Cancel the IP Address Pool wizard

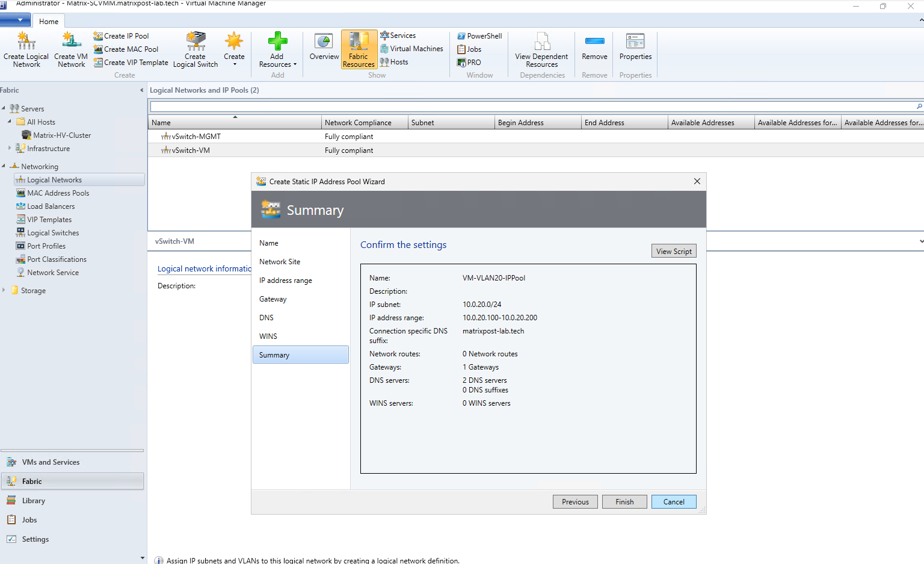point(674,502)
